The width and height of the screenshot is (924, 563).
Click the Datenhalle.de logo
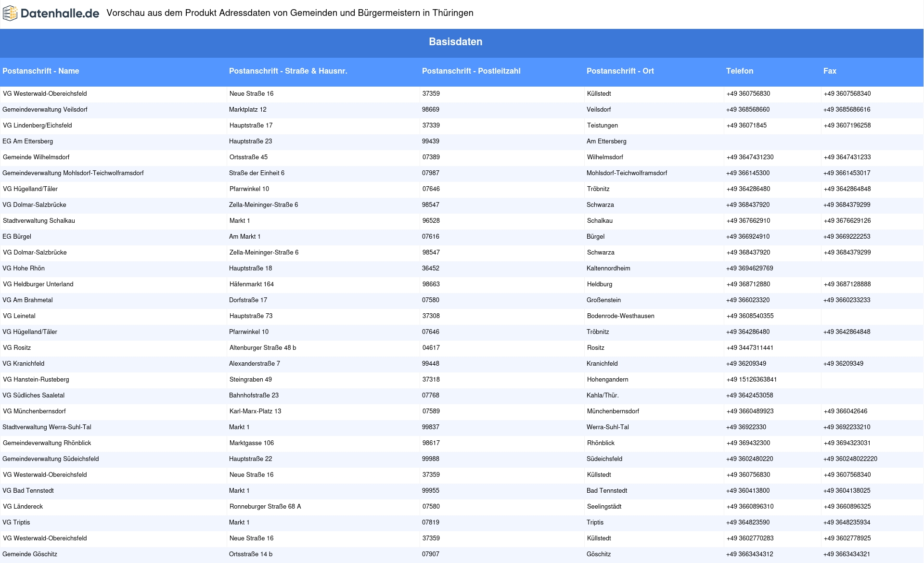[x=51, y=13]
